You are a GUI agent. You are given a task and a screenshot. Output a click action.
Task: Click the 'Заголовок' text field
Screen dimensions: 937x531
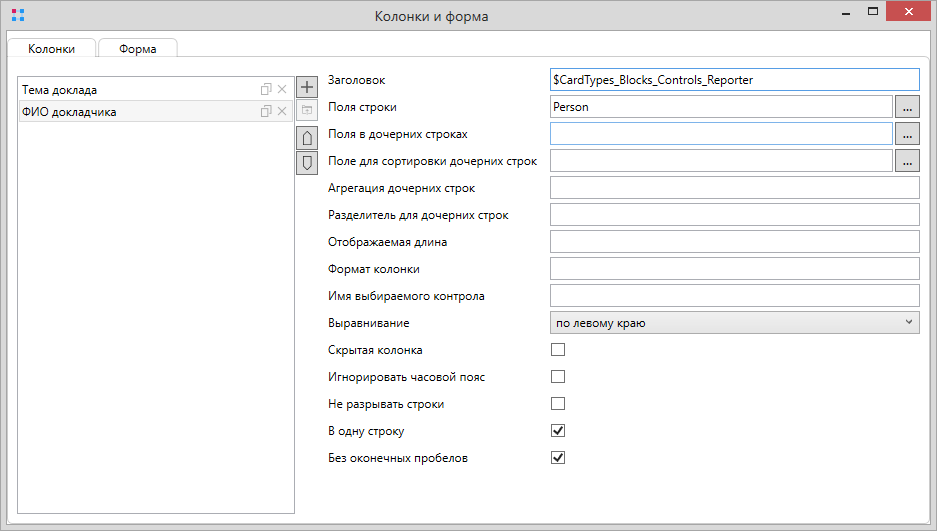click(734, 79)
